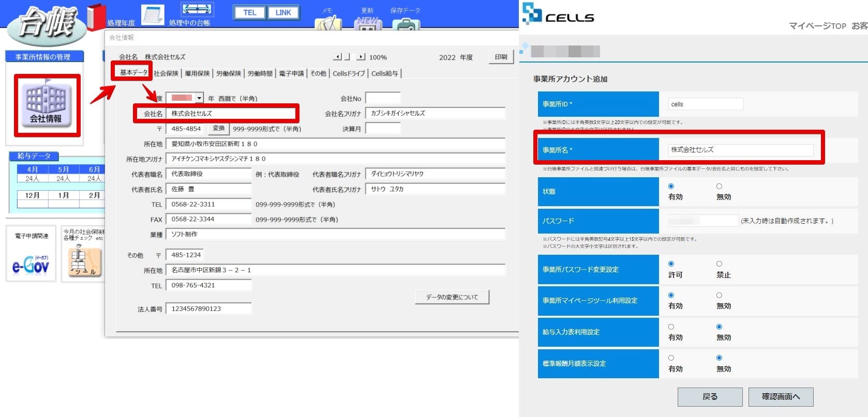Click the 処理年度 calendar icon
The width and height of the screenshot is (868, 417).
(153, 14)
